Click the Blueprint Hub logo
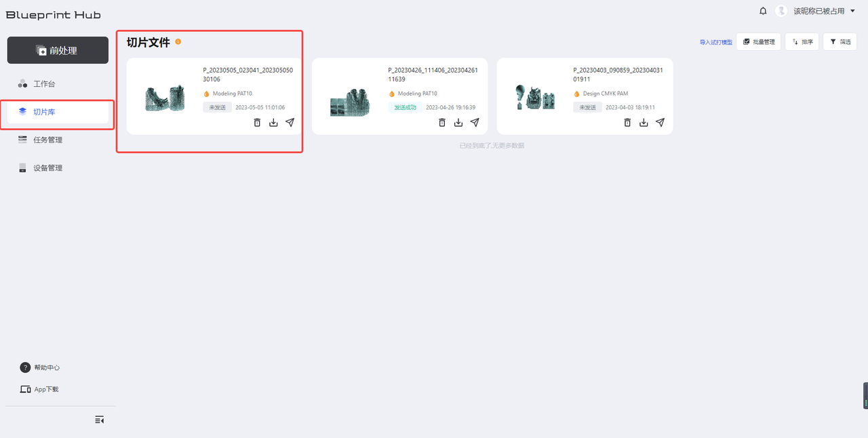Screen dimensions: 868x438 click(54, 15)
